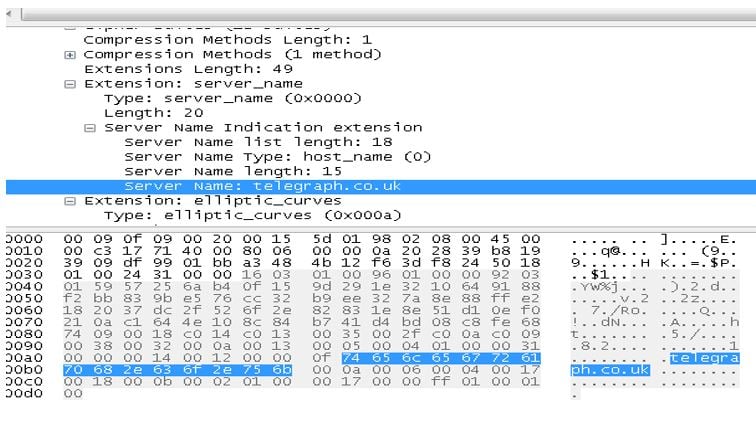
Task: Select Server Name Type: host_name (0) row
Action: pos(278,157)
